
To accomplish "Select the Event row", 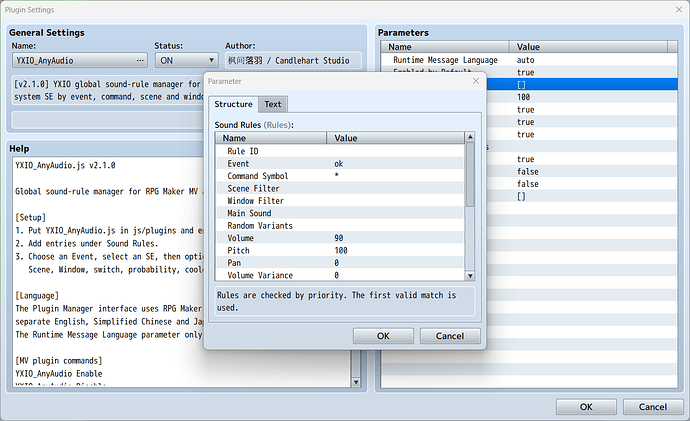I will coord(340,164).
